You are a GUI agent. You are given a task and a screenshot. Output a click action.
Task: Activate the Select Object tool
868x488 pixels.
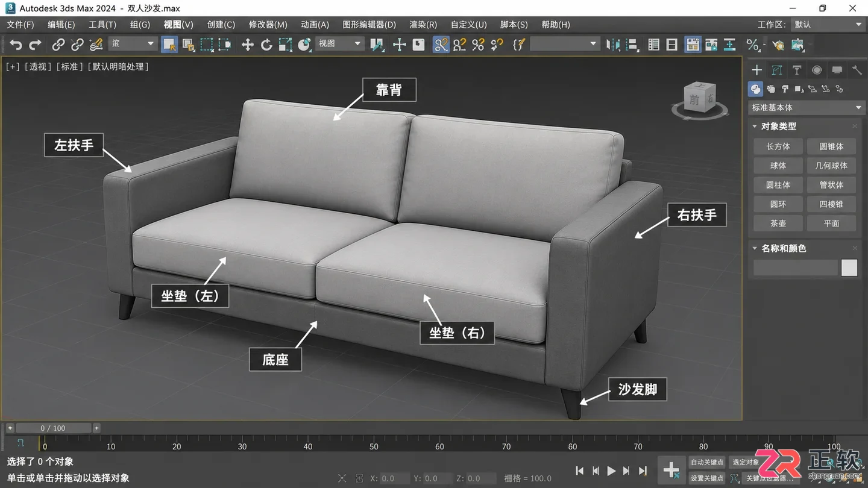(x=169, y=45)
